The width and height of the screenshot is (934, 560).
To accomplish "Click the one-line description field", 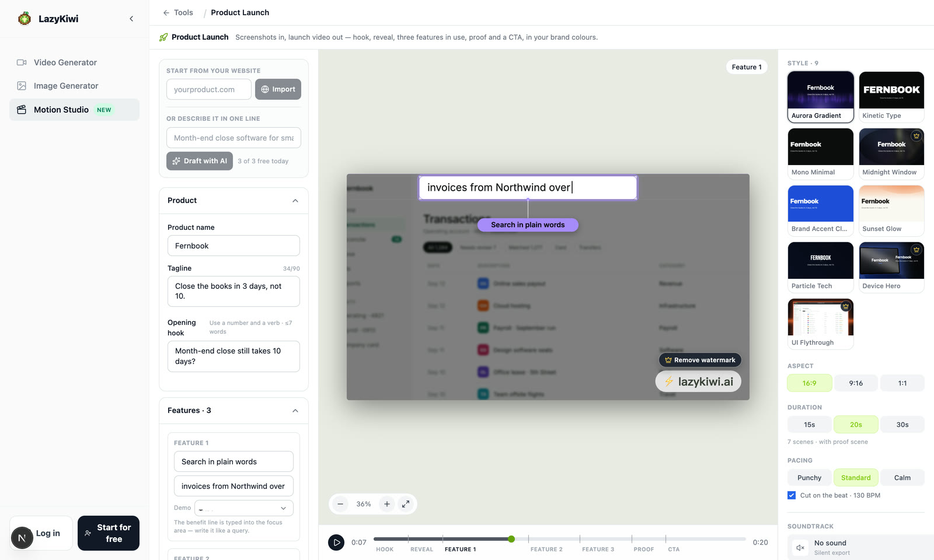I will click(x=233, y=138).
